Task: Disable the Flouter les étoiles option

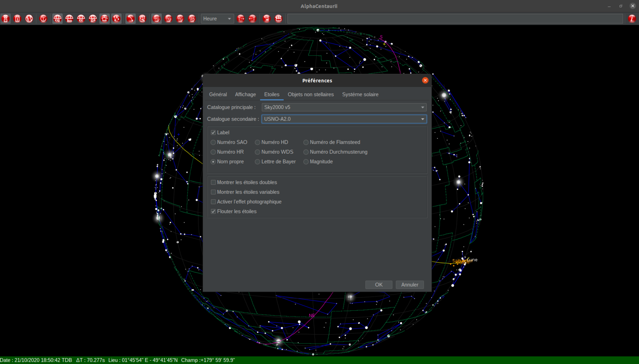Action: click(x=213, y=211)
